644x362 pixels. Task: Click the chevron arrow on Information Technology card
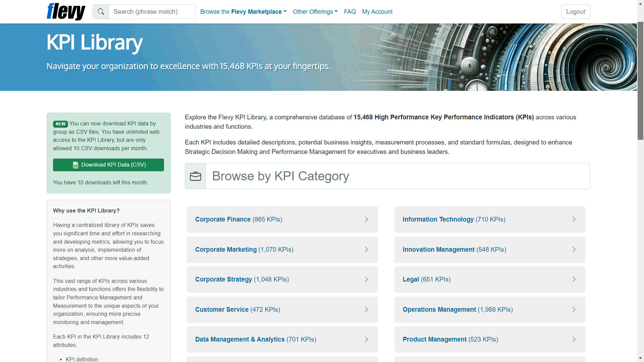click(x=574, y=220)
